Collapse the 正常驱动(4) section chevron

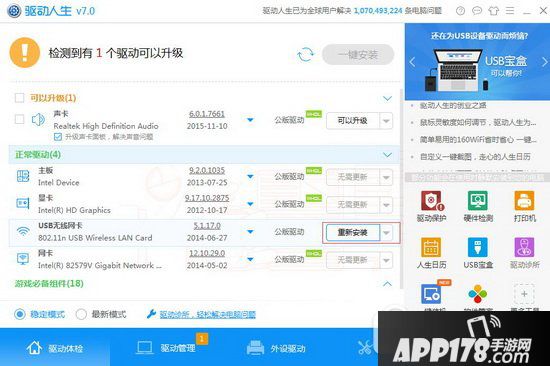[x=387, y=155]
